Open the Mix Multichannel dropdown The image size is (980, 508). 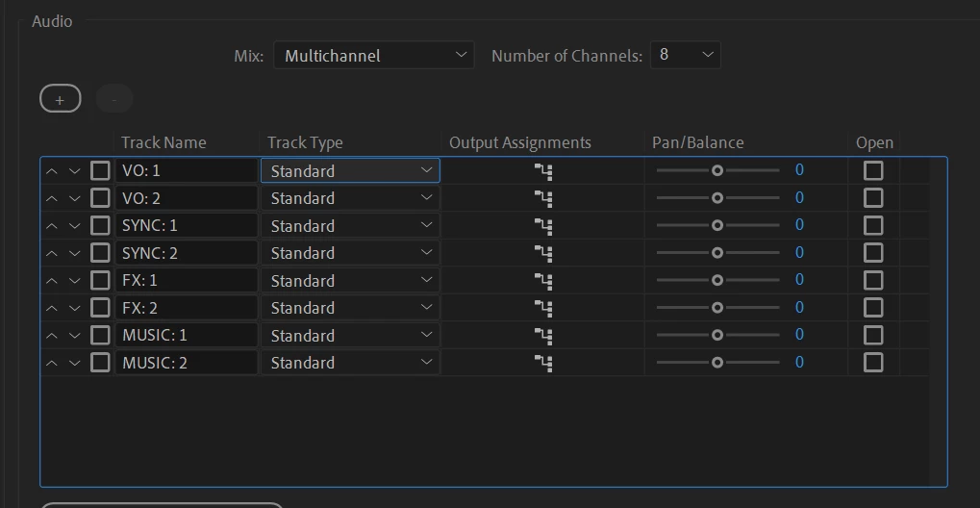point(374,55)
